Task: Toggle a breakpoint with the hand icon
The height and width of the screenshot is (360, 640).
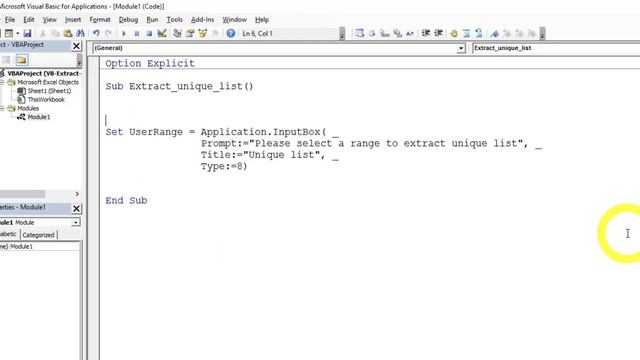Action: (x=453, y=33)
